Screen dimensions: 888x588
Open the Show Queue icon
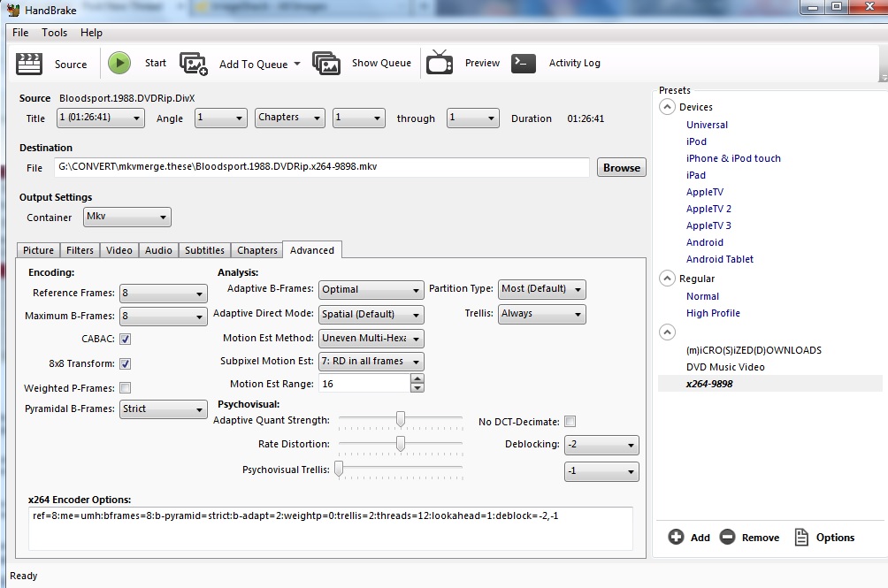click(326, 64)
